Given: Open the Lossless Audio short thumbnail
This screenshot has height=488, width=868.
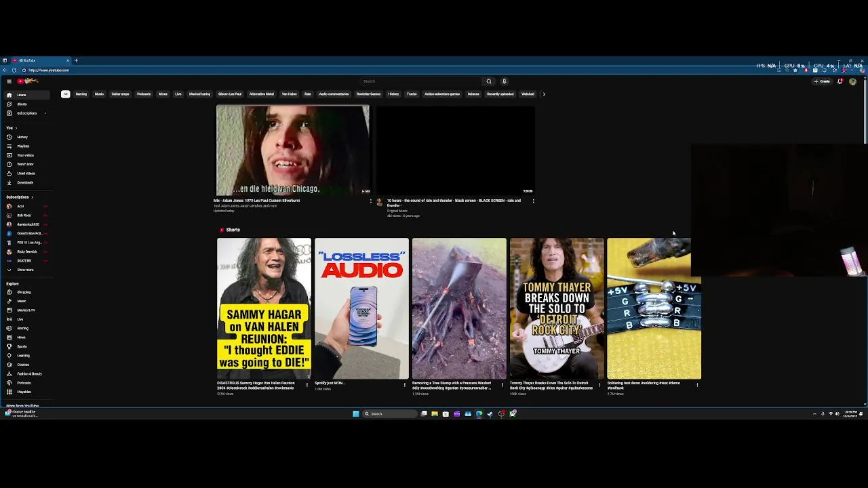Looking at the screenshot, I should point(361,308).
